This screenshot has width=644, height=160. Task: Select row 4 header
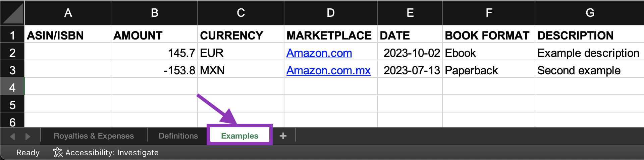click(x=12, y=87)
